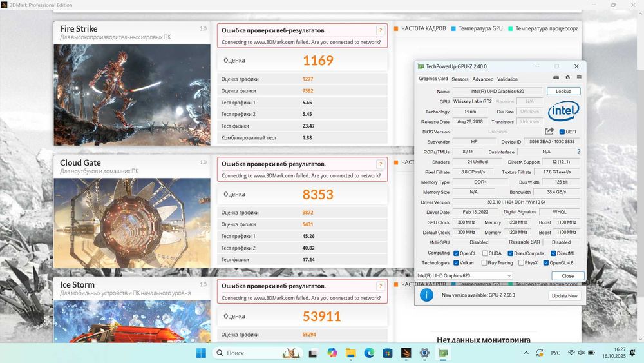
Task: Switch to Graphics Card tab
Action: pyautogui.click(x=433, y=79)
